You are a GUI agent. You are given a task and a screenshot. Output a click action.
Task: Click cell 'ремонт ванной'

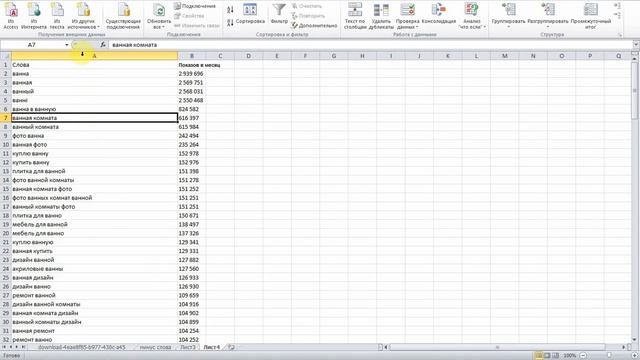point(95,295)
